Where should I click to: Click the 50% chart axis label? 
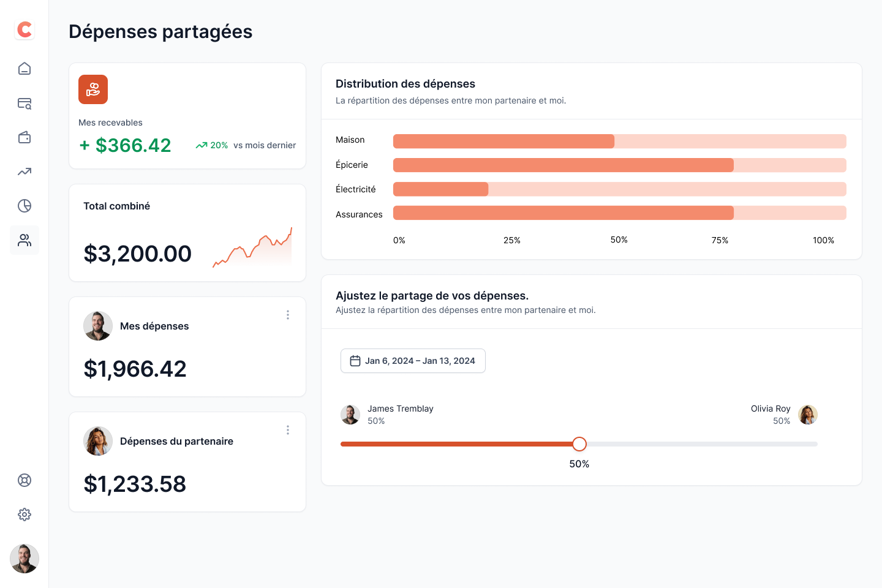click(619, 239)
